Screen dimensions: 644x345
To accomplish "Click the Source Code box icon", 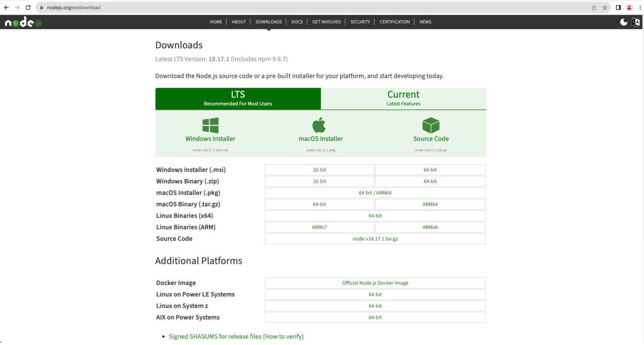I will tap(431, 125).
